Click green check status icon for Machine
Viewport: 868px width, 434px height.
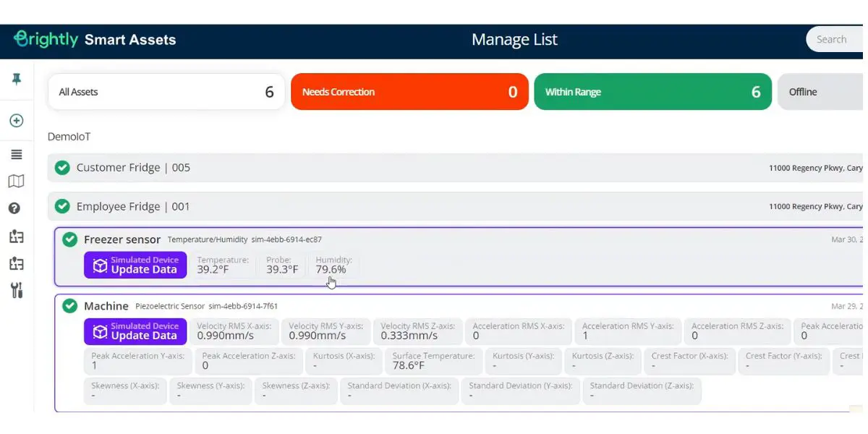tap(69, 306)
